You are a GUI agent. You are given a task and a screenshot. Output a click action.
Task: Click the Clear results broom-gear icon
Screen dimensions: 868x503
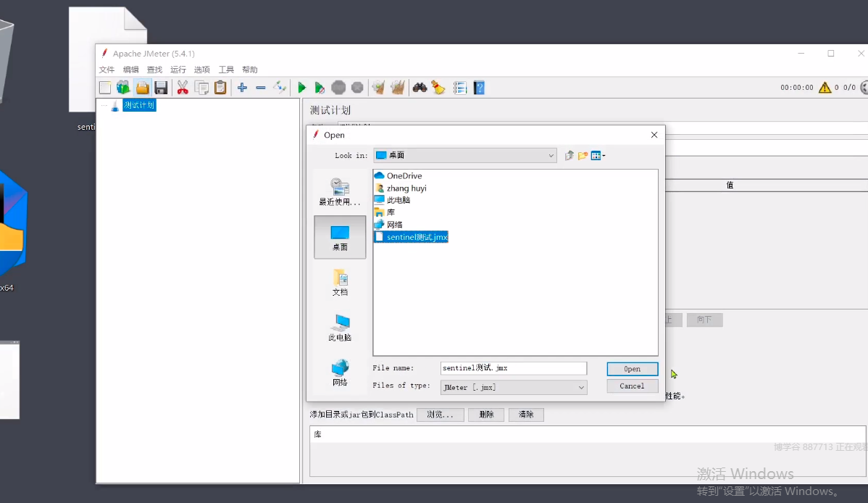click(x=379, y=88)
